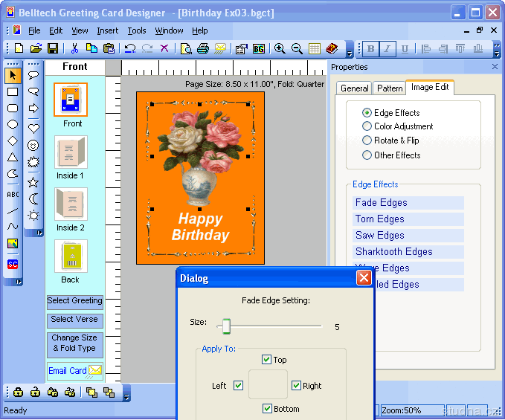Switch to the Pattern tab
Image resolution: width=505 pixels, height=420 pixels.
point(389,88)
